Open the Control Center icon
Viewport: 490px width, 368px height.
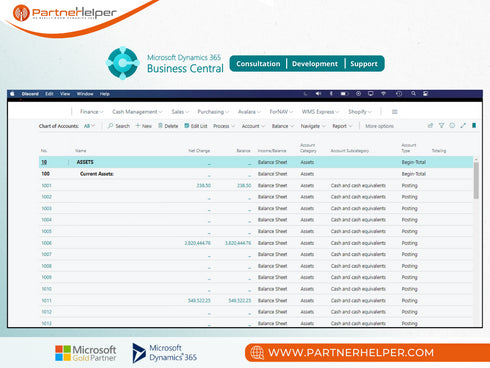point(426,94)
